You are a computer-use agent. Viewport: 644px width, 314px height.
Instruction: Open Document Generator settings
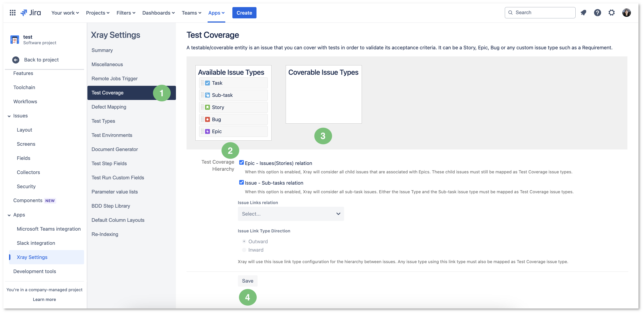point(114,149)
